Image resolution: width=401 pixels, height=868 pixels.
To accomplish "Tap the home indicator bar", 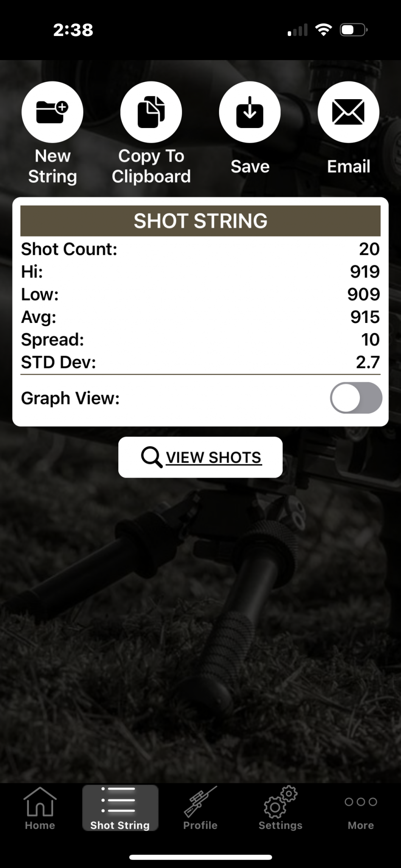I will coord(200,857).
